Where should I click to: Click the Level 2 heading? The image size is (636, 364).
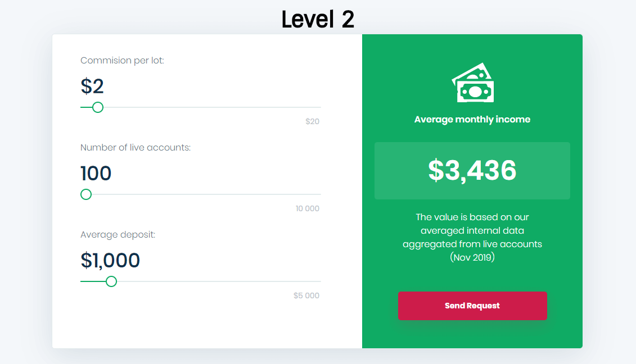[x=318, y=19]
